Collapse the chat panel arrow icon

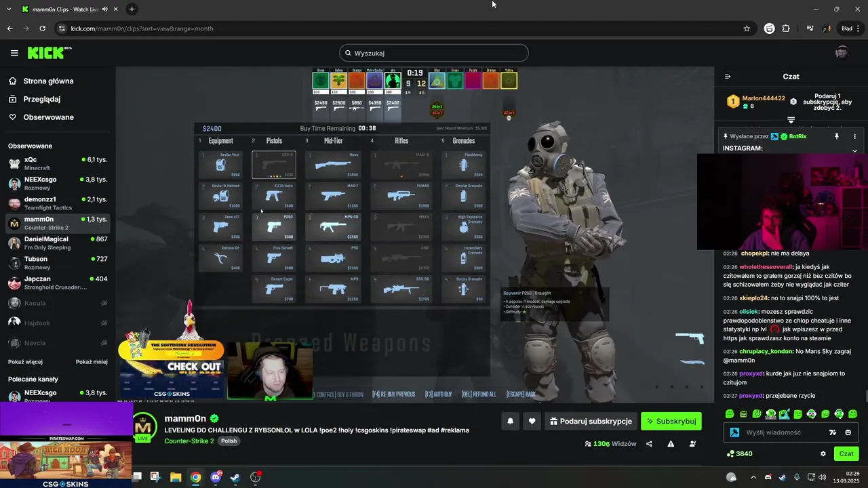[728, 77]
